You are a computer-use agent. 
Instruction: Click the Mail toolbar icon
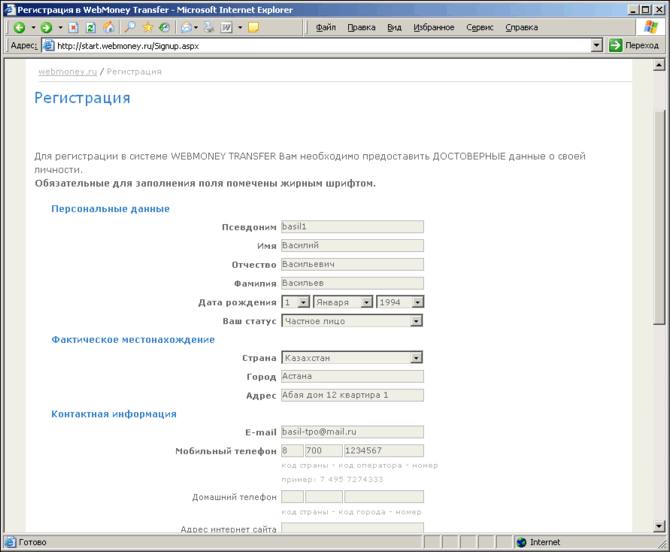pos(186,27)
